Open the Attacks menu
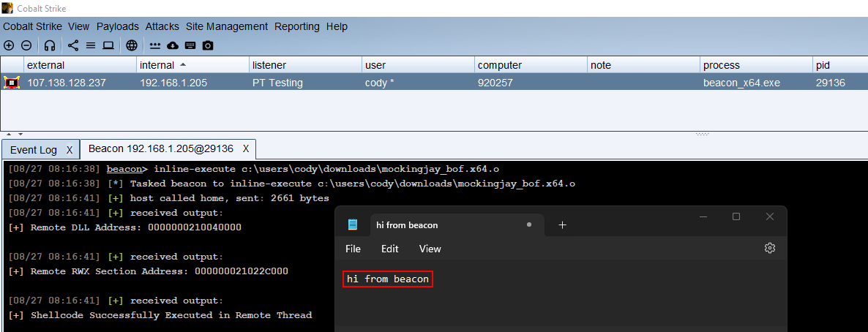Image resolution: width=868 pixels, height=332 pixels. pyautogui.click(x=162, y=26)
